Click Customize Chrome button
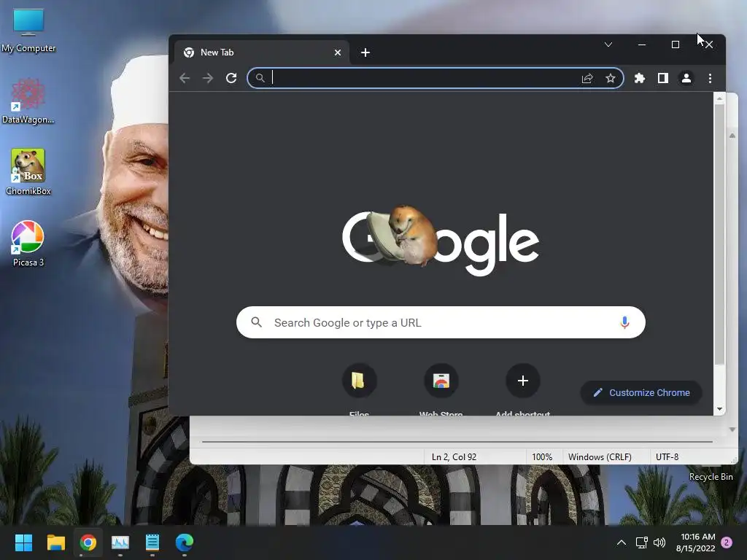This screenshot has width=747, height=560. click(641, 393)
